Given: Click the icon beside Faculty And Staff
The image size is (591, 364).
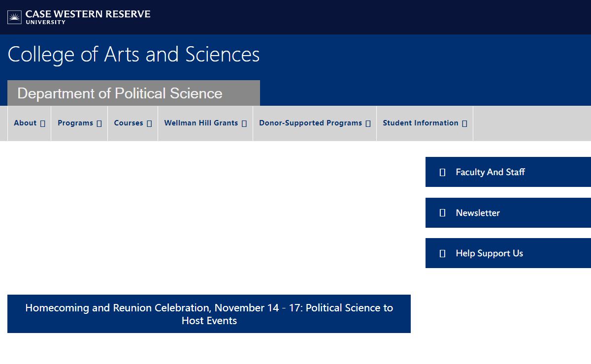Looking at the screenshot, I should coord(442,172).
